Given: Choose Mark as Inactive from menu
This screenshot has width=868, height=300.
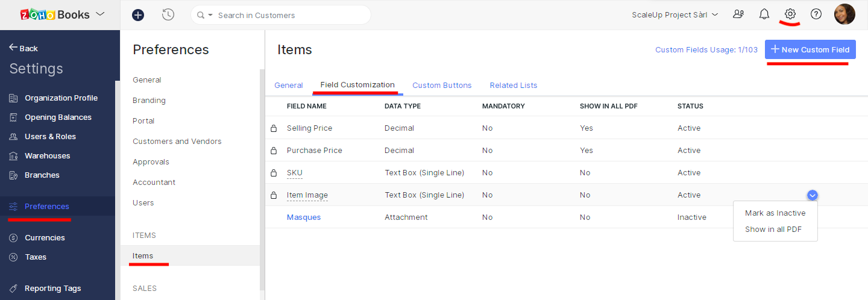Looking at the screenshot, I should pyautogui.click(x=775, y=213).
